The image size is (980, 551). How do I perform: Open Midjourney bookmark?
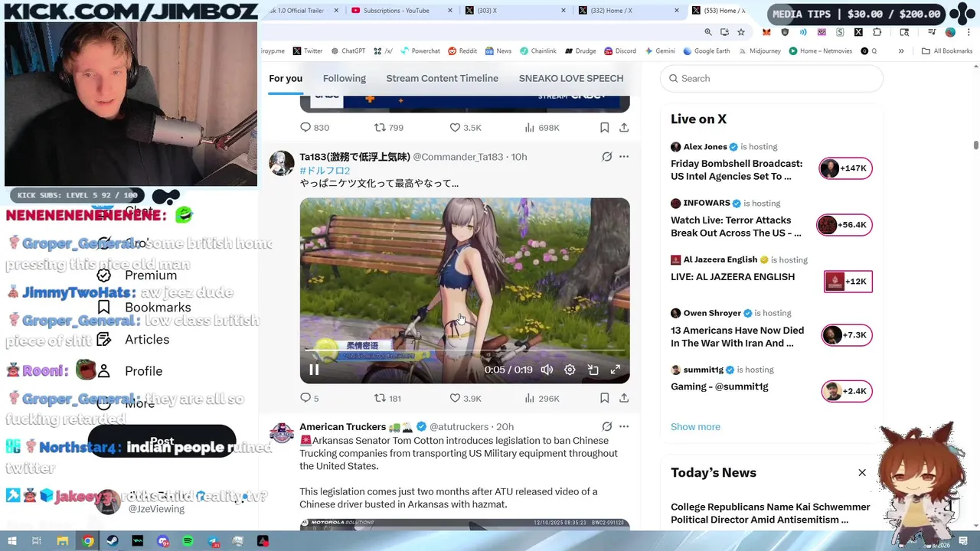click(759, 51)
